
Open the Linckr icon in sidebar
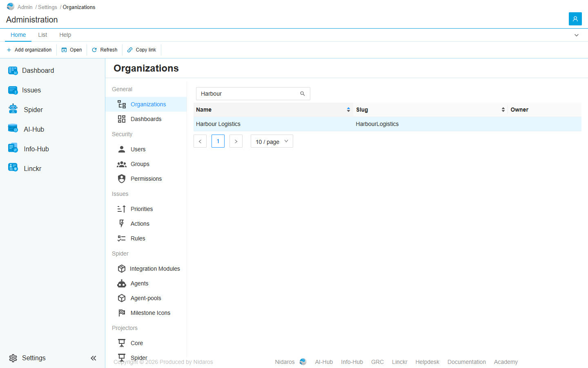click(x=13, y=168)
